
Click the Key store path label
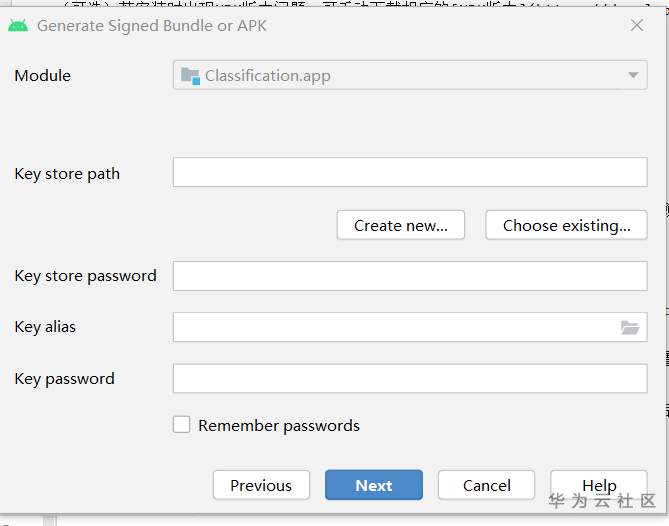point(67,173)
